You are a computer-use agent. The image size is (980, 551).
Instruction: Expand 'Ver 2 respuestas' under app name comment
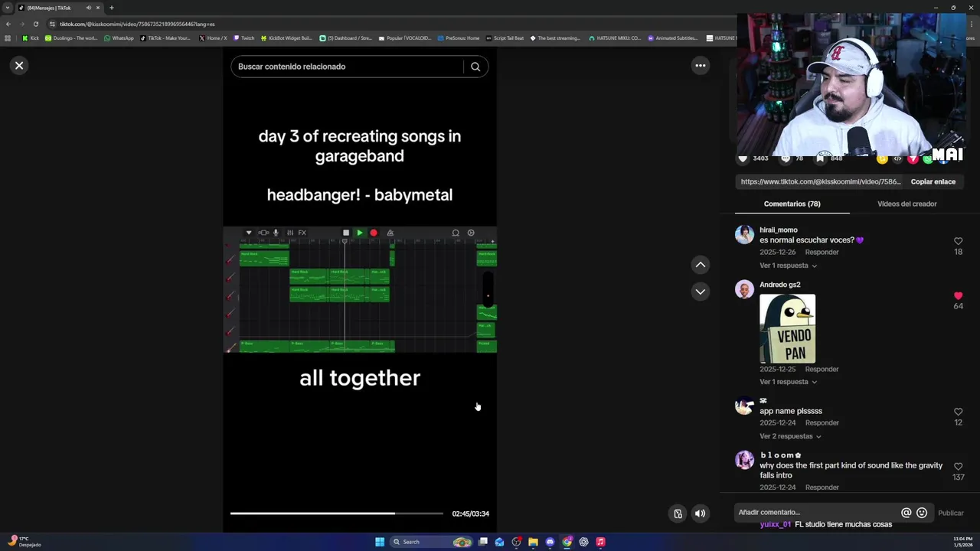click(790, 436)
